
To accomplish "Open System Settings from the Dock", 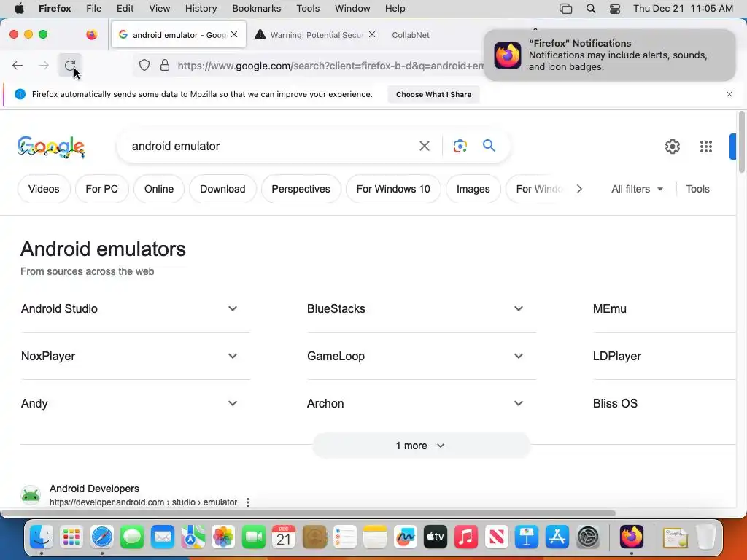I will [587, 537].
